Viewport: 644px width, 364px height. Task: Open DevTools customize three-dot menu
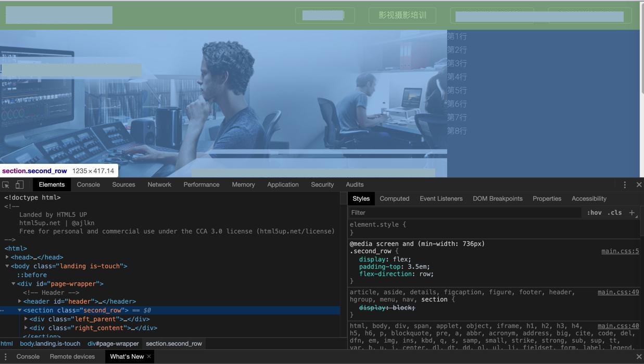(x=625, y=185)
